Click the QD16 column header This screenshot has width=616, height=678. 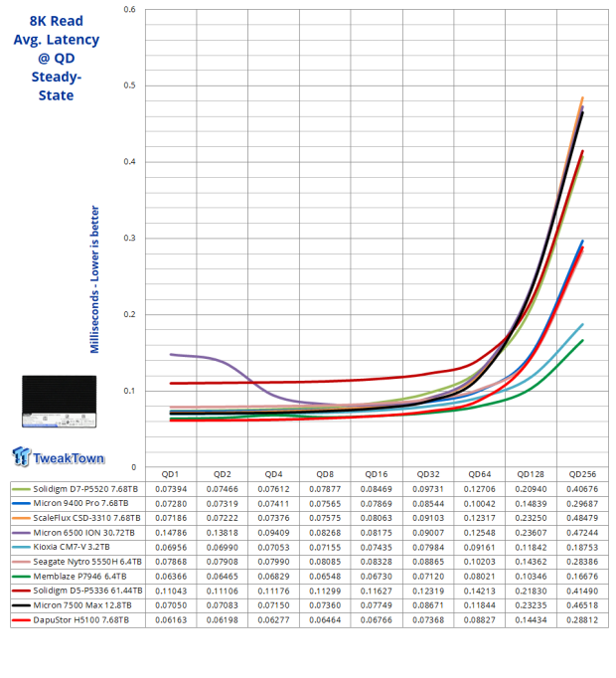coord(377,474)
